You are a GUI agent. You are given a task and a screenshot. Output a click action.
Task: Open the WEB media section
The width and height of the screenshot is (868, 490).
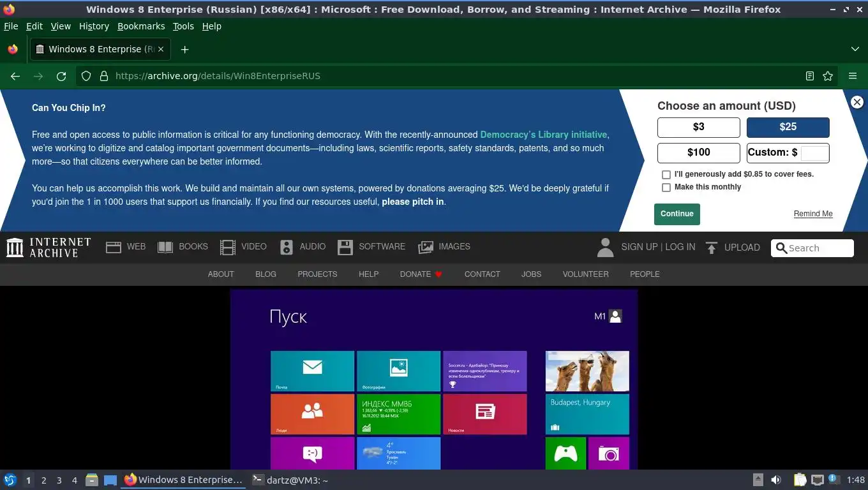(x=126, y=247)
